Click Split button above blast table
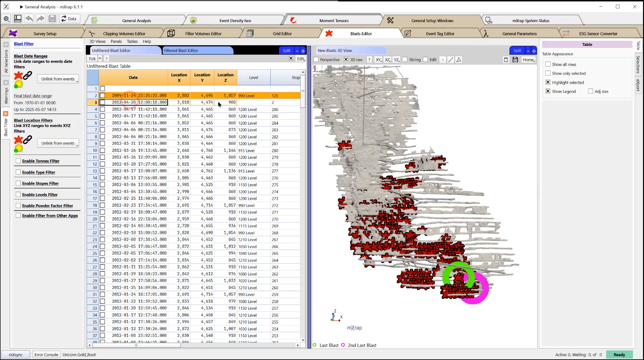The image size is (644, 360). pos(286,50)
